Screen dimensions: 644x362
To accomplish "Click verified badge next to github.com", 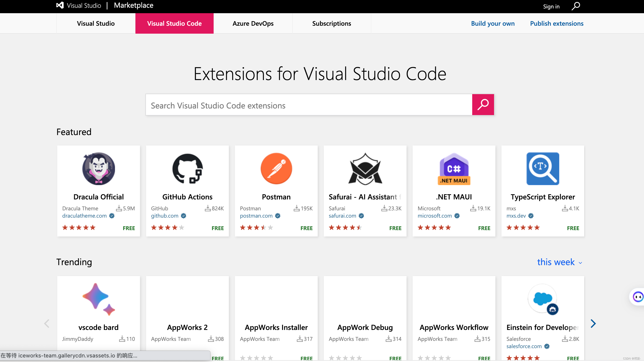I will 184,216.
